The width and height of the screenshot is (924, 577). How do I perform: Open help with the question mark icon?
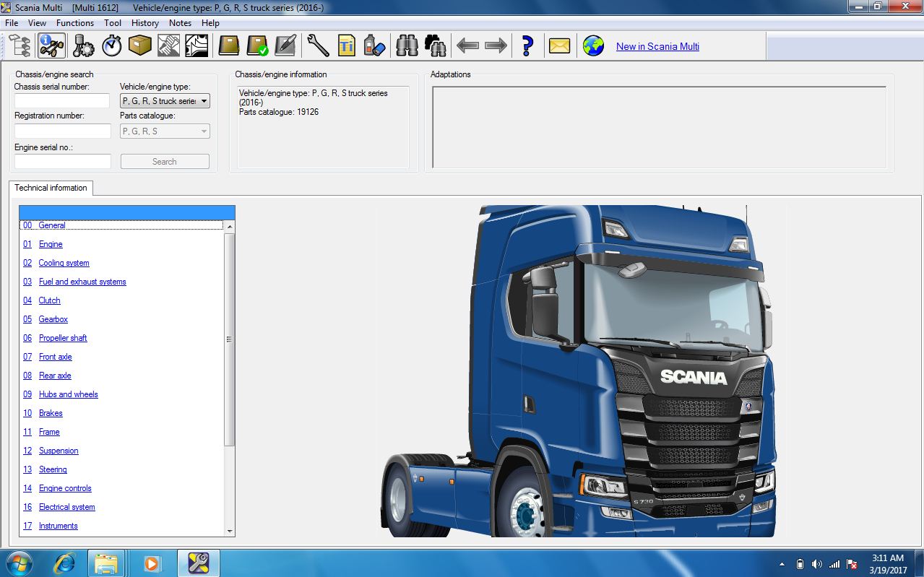pos(527,46)
